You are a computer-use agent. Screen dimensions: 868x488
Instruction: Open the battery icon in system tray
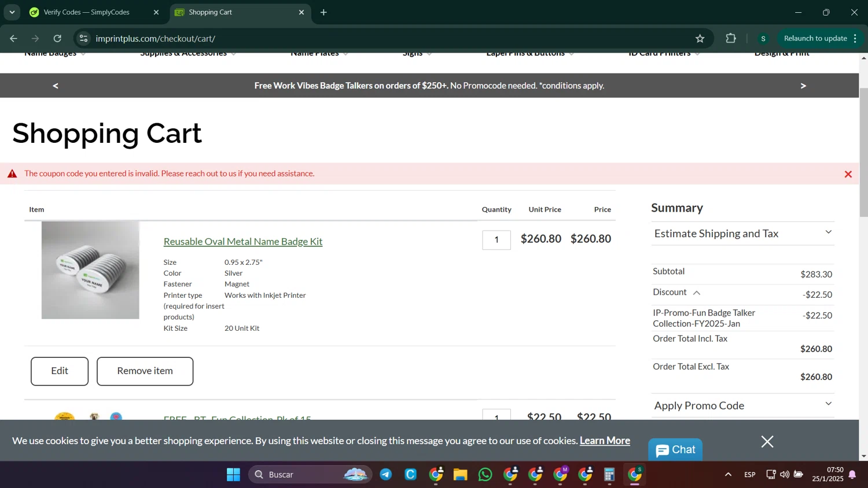pyautogui.click(x=799, y=475)
